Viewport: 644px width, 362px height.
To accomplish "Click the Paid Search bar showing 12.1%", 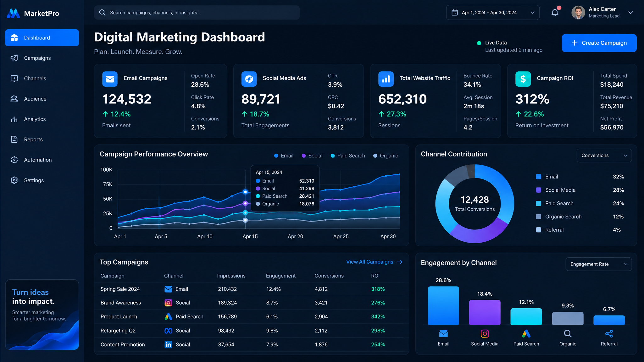I will (526, 316).
